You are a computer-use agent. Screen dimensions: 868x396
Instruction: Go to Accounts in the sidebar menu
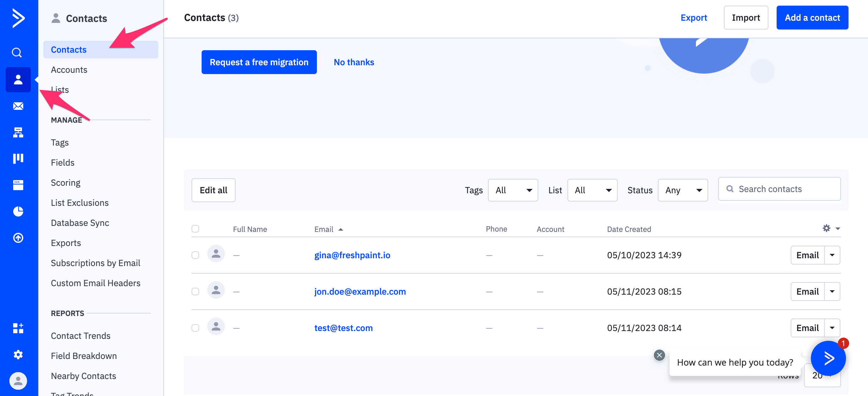coord(69,70)
